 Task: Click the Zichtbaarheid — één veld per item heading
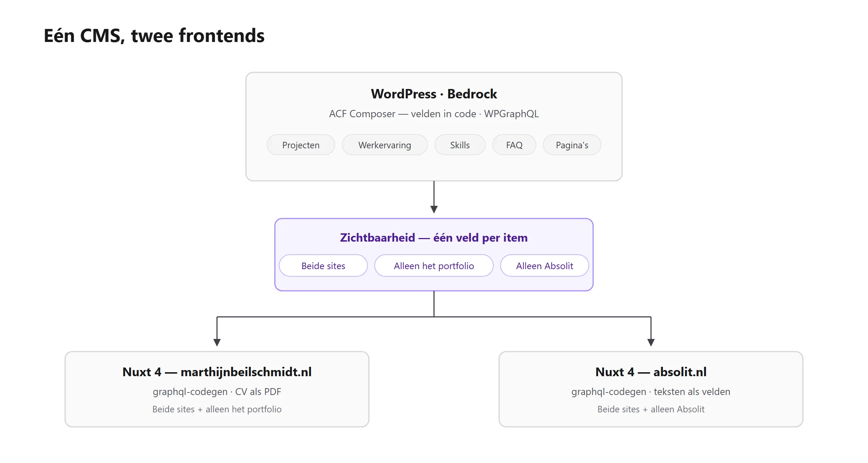tap(434, 238)
